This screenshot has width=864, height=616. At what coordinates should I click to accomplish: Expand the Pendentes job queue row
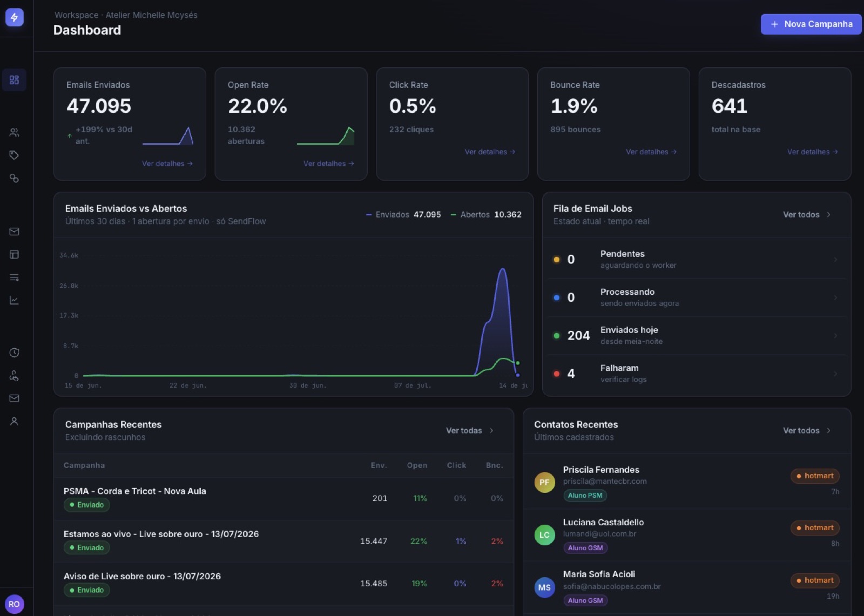697,259
